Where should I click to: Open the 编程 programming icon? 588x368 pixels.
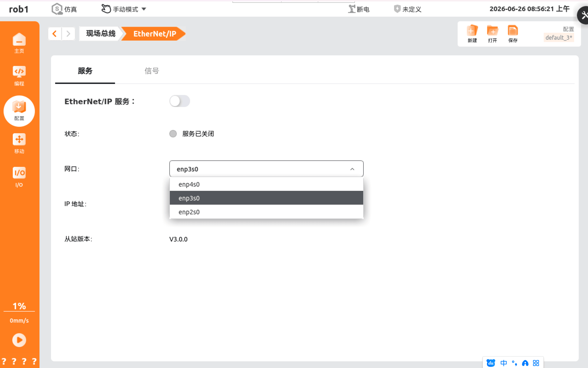pyautogui.click(x=19, y=76)
